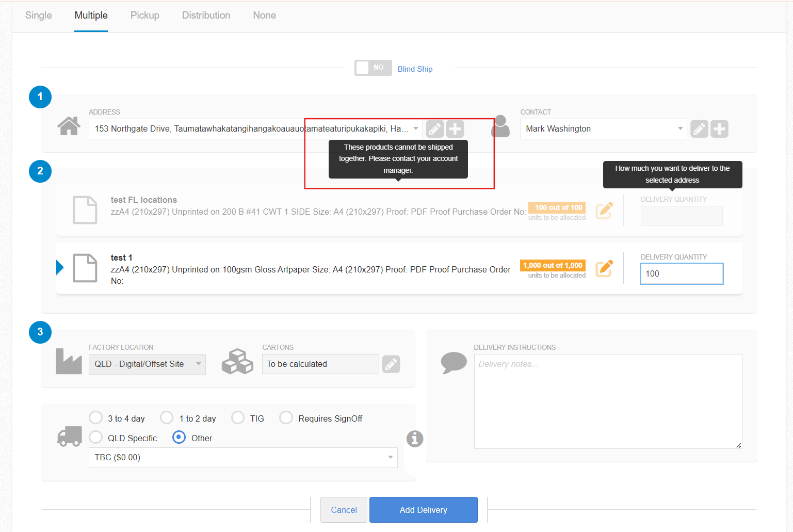793x532 pixels.
Task: Add a new address plus icon
Action: tap(455, 129)
